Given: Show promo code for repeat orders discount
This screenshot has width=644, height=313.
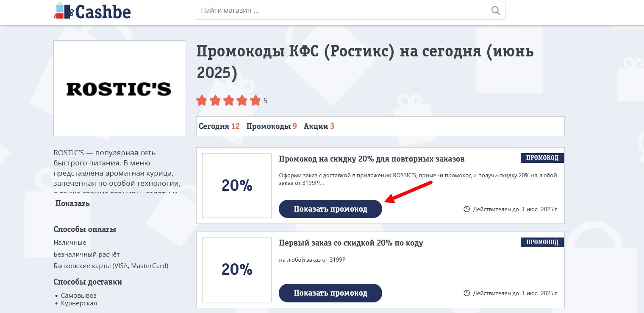Looking at the screenshot, I should pyautogui.click(x=330, y=209).
